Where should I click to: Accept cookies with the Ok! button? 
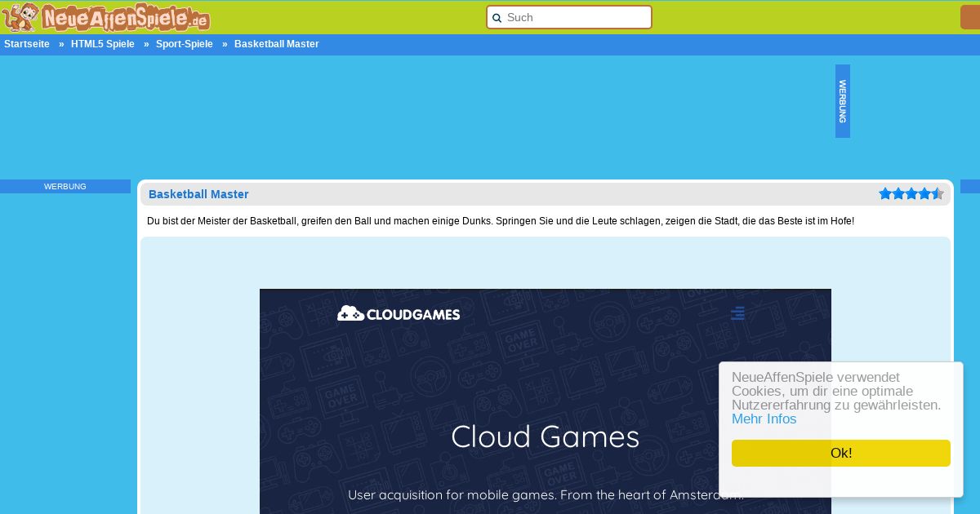(841, 453)
